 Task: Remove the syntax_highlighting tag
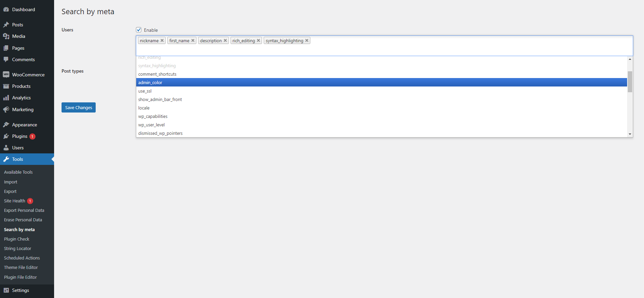point(307,41)
